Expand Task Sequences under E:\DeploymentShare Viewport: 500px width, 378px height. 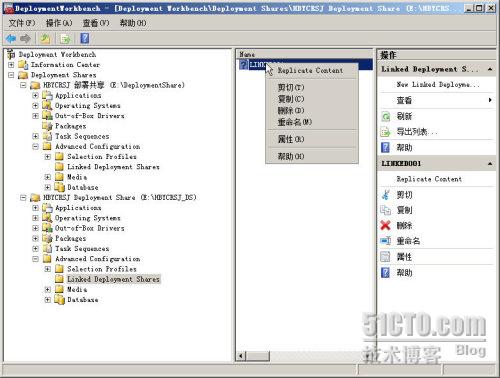point(35,136)
